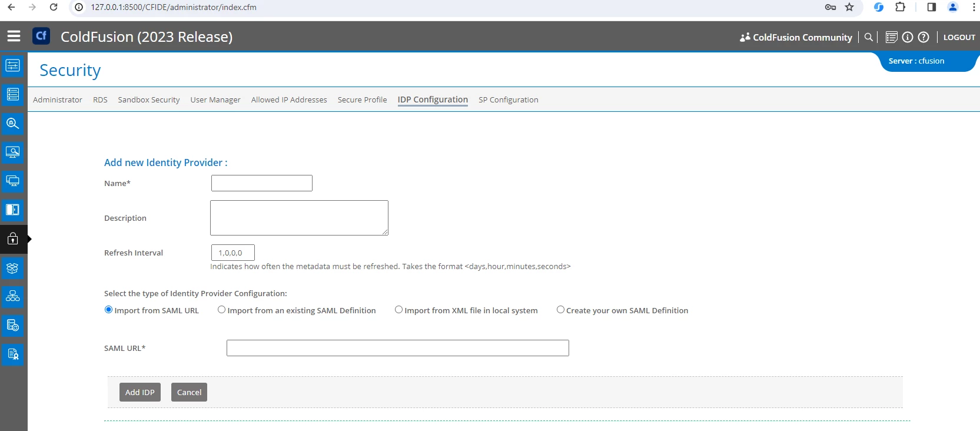Go to the Administrator tab
The width and height of the screenshot is (980, 431).
click(x=58, y=100)
